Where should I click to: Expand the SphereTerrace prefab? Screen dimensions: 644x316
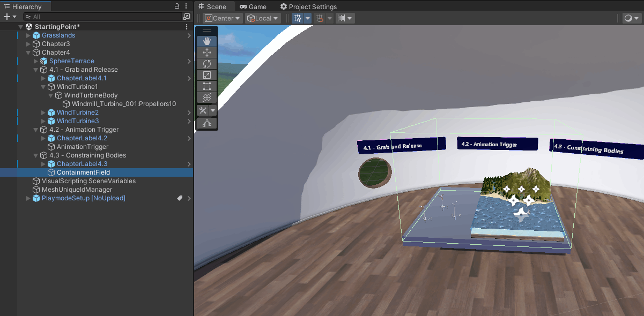(x=36, y=61)
